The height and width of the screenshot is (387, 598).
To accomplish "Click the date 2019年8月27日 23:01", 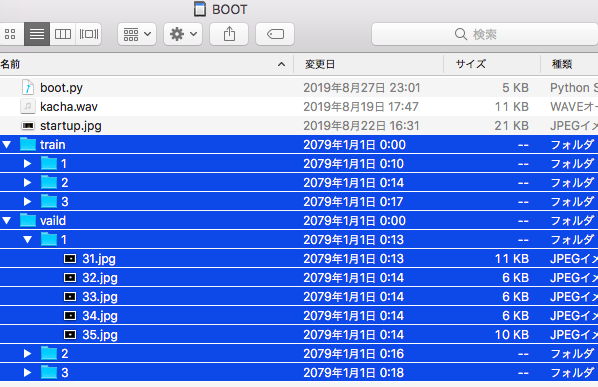I will click(362, 88).
